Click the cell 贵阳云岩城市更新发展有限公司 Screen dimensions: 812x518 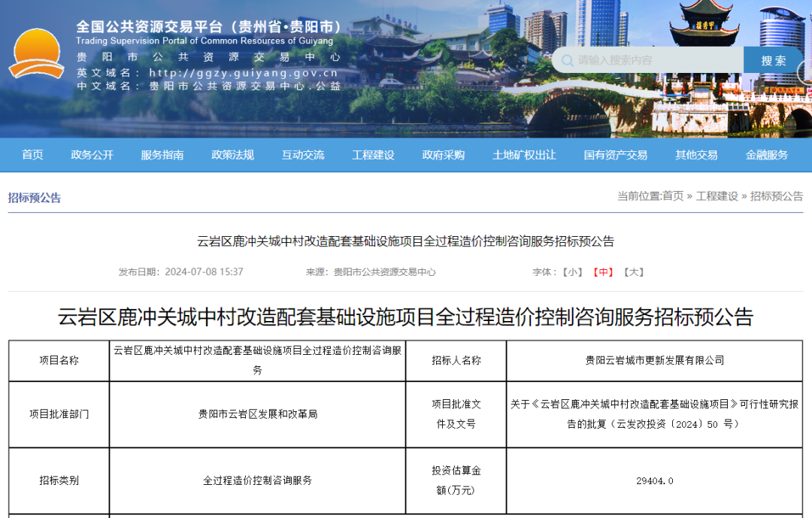(655, 361)
